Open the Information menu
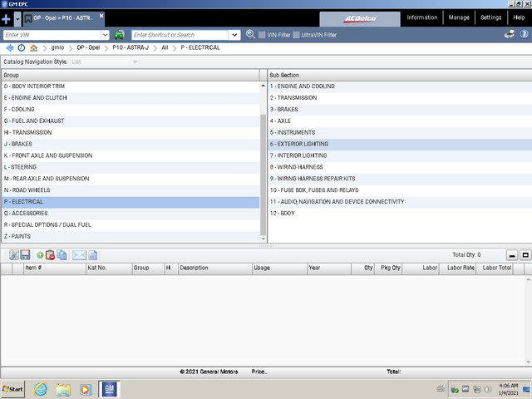The height and width of the screenshot is (399, 532). (422, 17)
